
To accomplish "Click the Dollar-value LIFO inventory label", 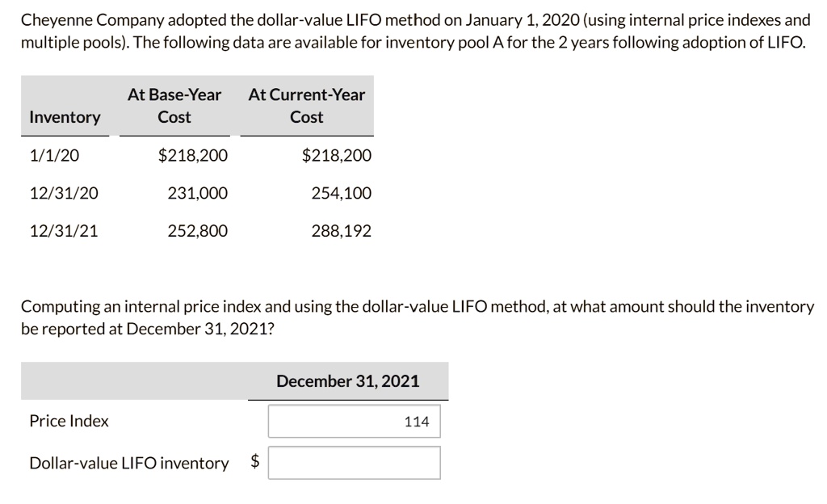I will coord(128,463).
